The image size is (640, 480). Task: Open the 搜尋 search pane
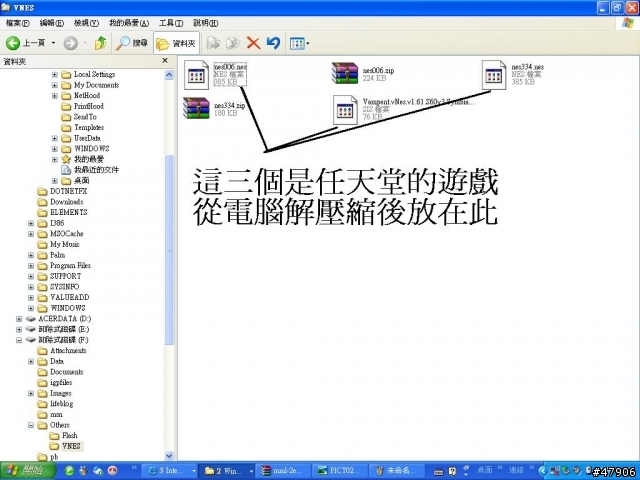131,43
